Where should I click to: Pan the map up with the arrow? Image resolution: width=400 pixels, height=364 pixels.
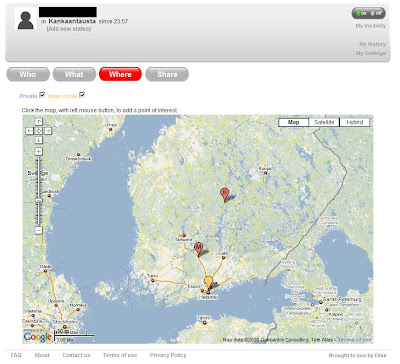pos(39,122)
